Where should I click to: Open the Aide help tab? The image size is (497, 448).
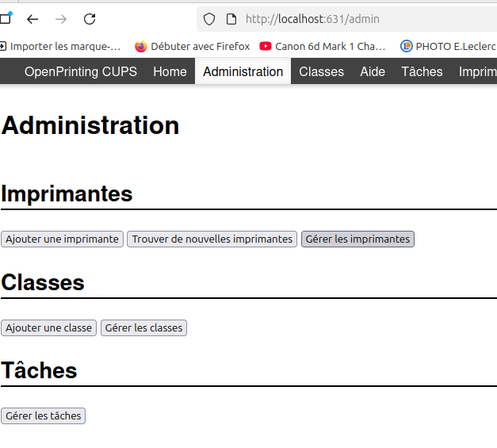click(x=373, y=71)
